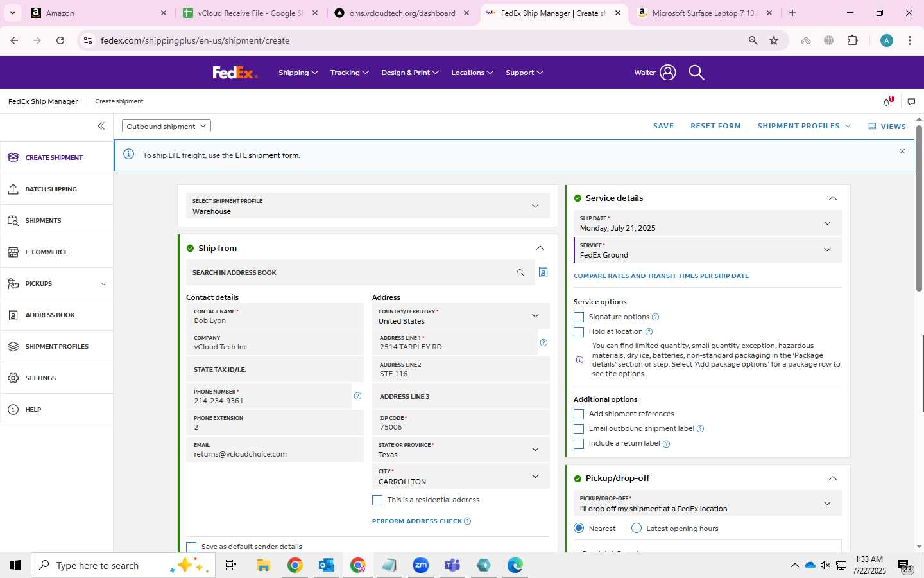Click help icon beside Perform Address Check
Viewport: 924px width, 578px height.
point(467,521)
